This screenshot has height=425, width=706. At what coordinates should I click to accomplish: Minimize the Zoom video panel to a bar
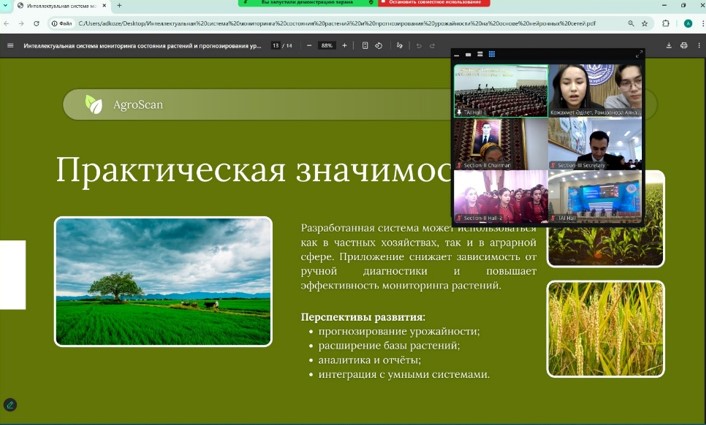pyautogui.click(x=457, y=55)
